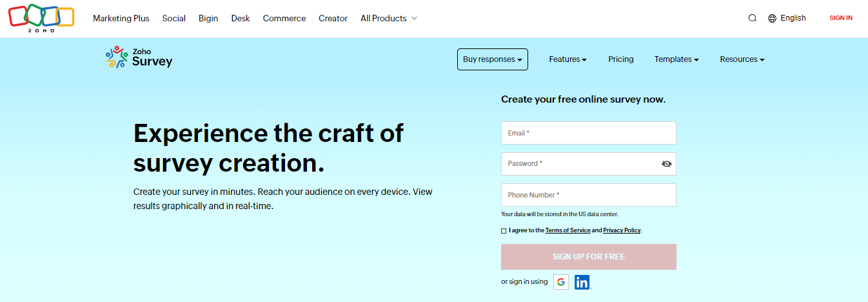Click 'Create your free online survey now.' heading
The height and width of the screenshot is (302, 868).
[583, 99]
